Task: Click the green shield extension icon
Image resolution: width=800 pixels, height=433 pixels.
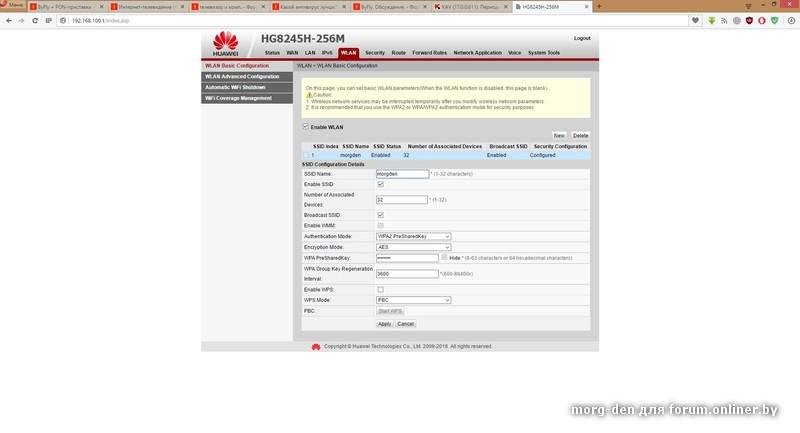Action: coord(774,21)
